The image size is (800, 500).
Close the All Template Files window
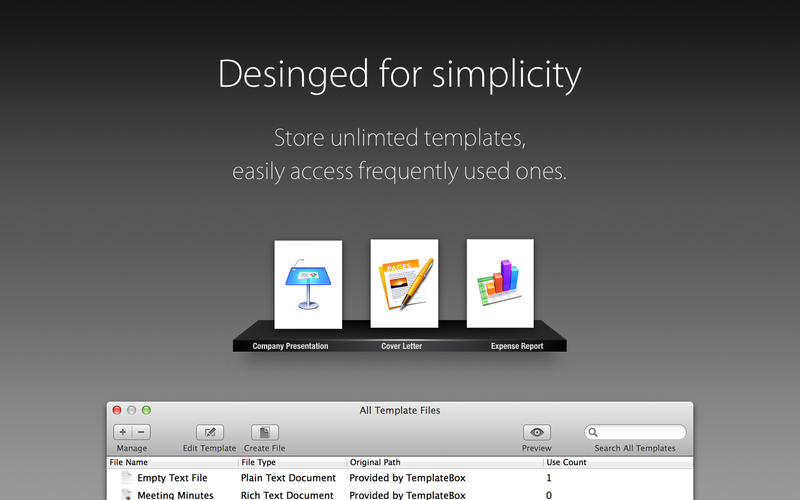click(117, 410)
